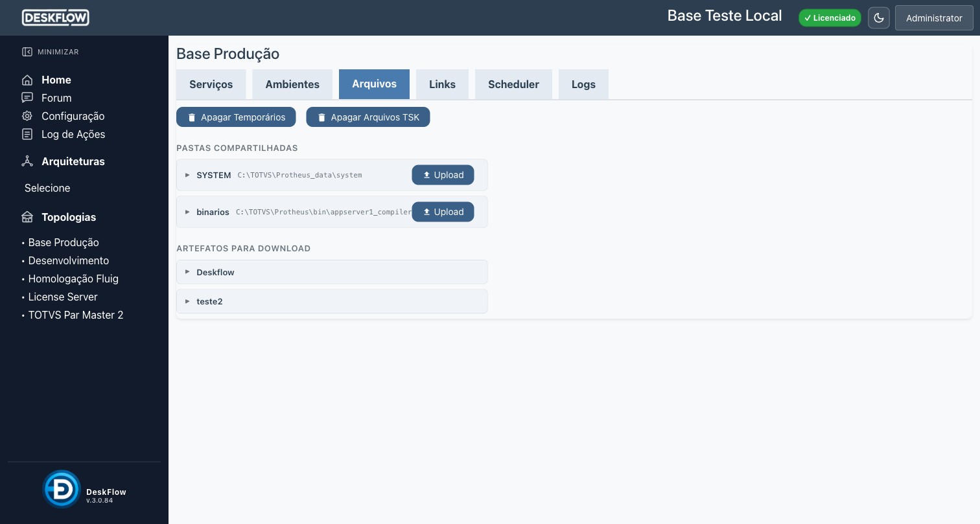Click the sidebar collapse icon beside MINIMIZAR

pyautogui.click(x=27, y=52)
